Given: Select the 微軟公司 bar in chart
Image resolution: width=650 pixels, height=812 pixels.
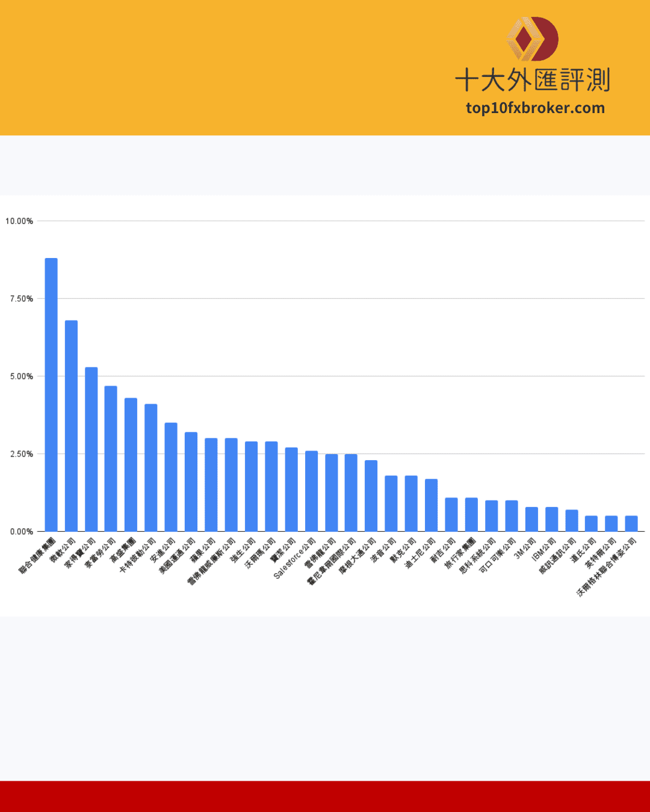Looking at the screenshot, I should [71, 426].
